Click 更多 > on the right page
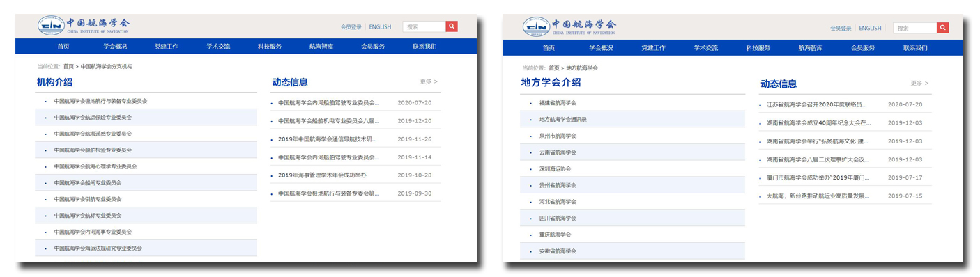 [919, 83]
